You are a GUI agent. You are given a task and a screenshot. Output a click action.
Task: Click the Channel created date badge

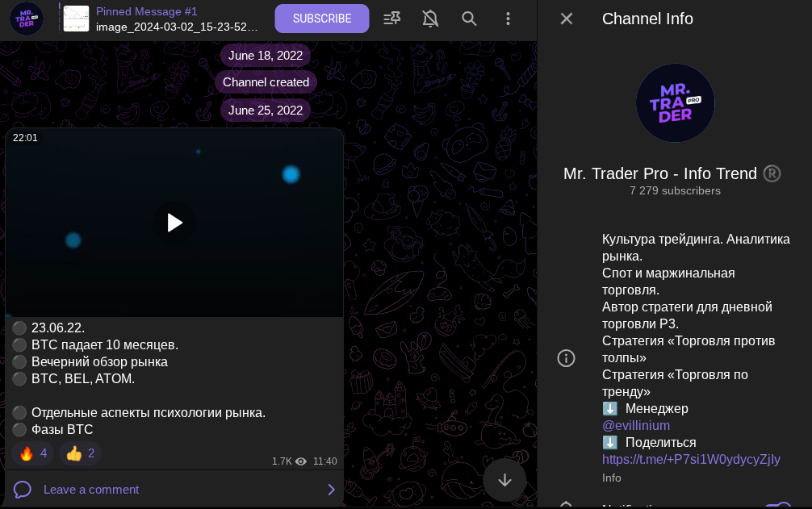266,81
